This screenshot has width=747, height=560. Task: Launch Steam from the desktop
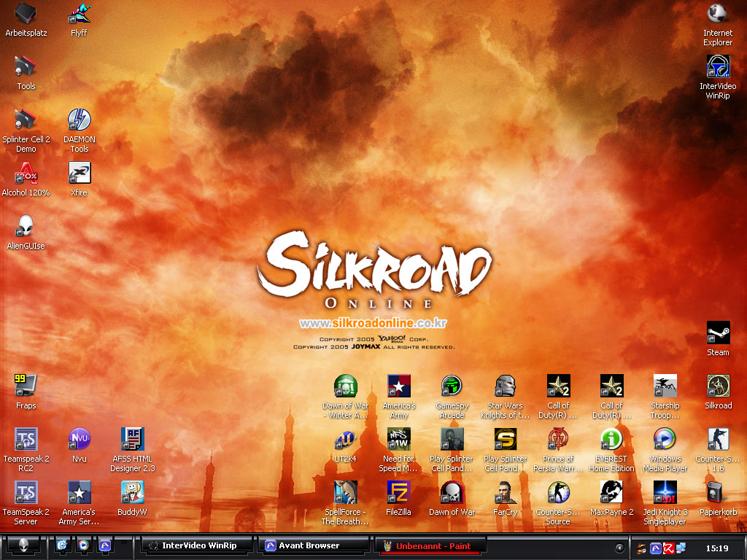[x=718, y=333]
